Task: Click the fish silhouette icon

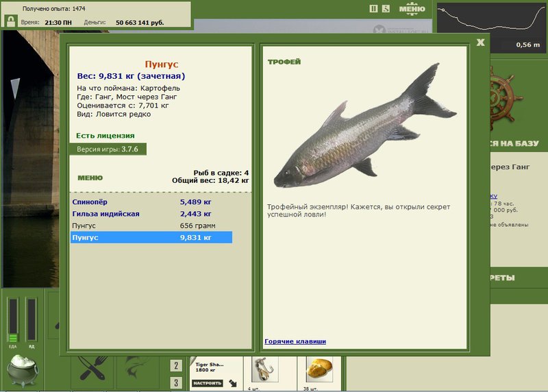Action: coord(137,367)
